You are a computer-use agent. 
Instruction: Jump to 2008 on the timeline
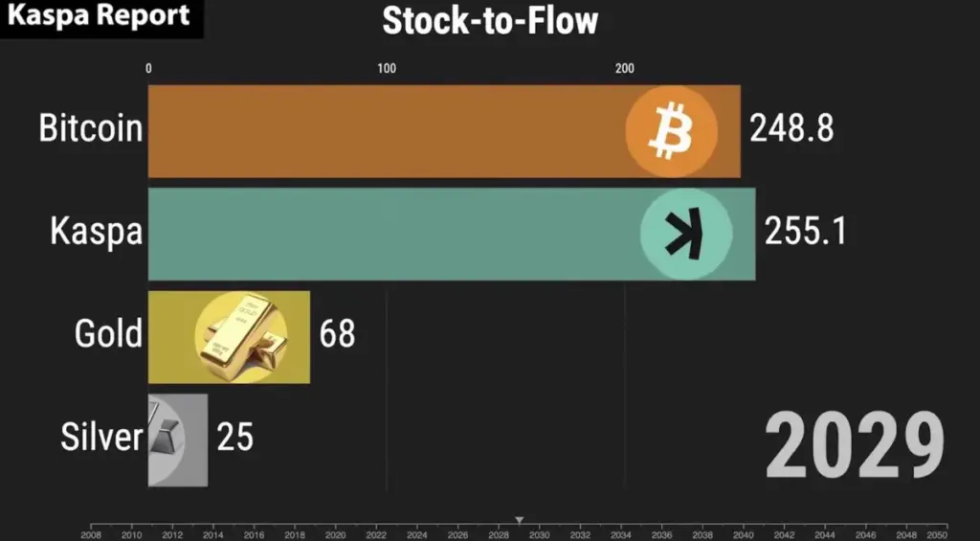(92, 533)
